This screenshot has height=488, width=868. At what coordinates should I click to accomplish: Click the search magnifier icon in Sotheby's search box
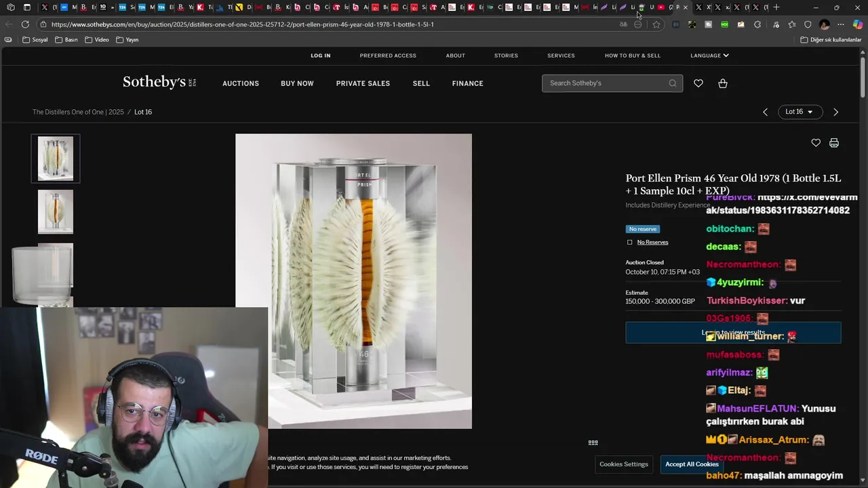pos(672,83)
